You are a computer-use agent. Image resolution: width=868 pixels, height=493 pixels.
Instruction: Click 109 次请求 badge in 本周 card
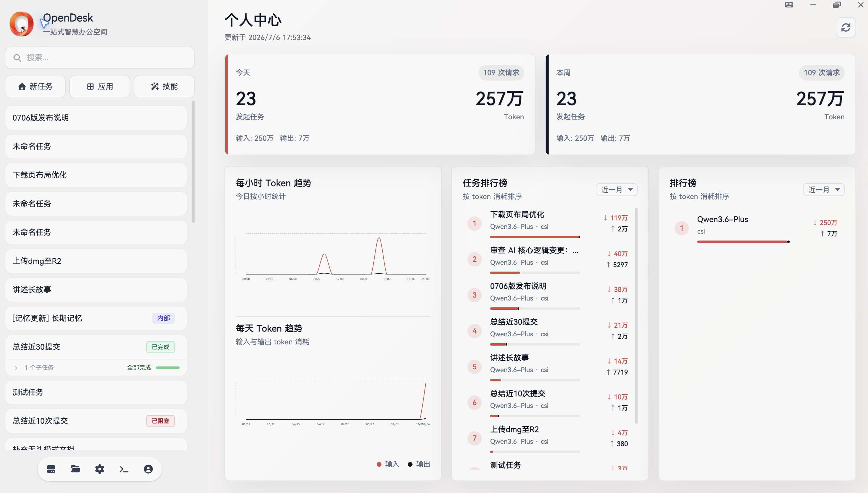point(822,73)
